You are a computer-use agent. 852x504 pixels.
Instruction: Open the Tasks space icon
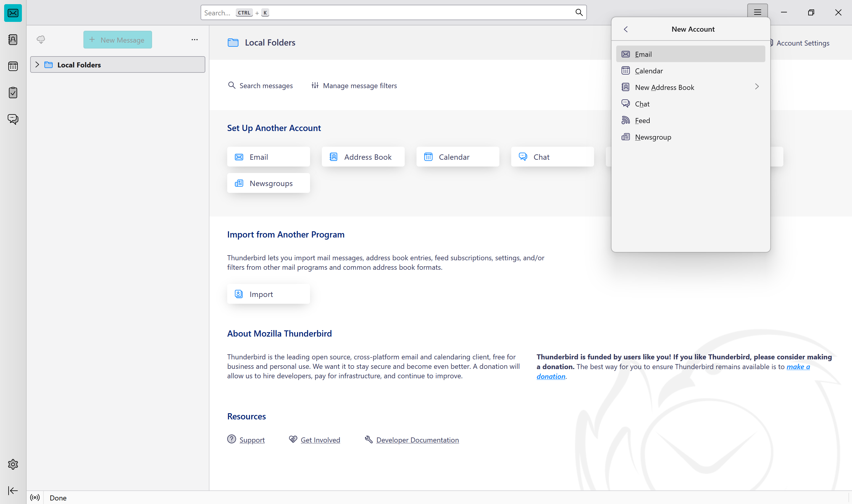13,92
